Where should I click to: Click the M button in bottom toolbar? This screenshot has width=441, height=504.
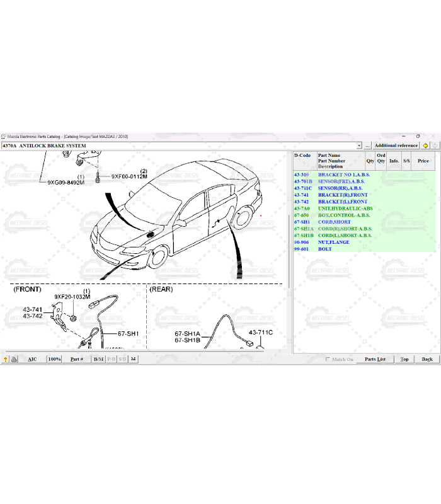(134, 359)
